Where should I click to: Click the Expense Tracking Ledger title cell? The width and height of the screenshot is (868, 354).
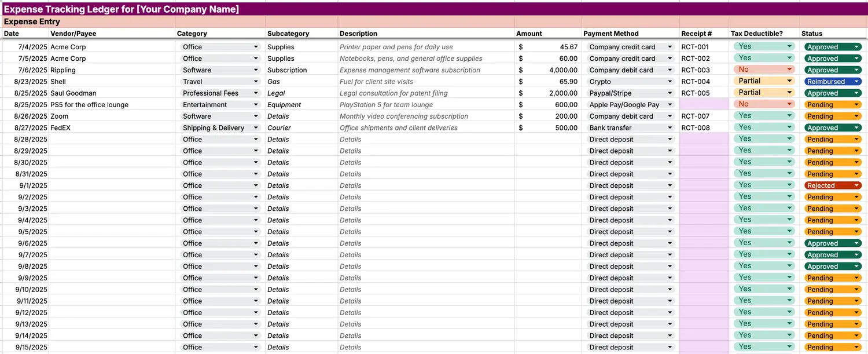point(121,9)
